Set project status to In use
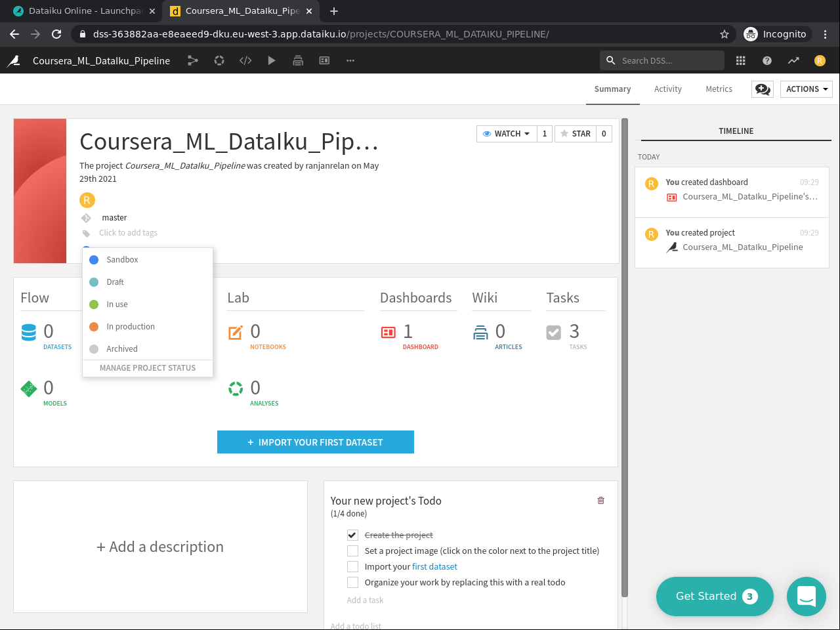This screenshot has width=840, height=630. click(x=148, y=304)
